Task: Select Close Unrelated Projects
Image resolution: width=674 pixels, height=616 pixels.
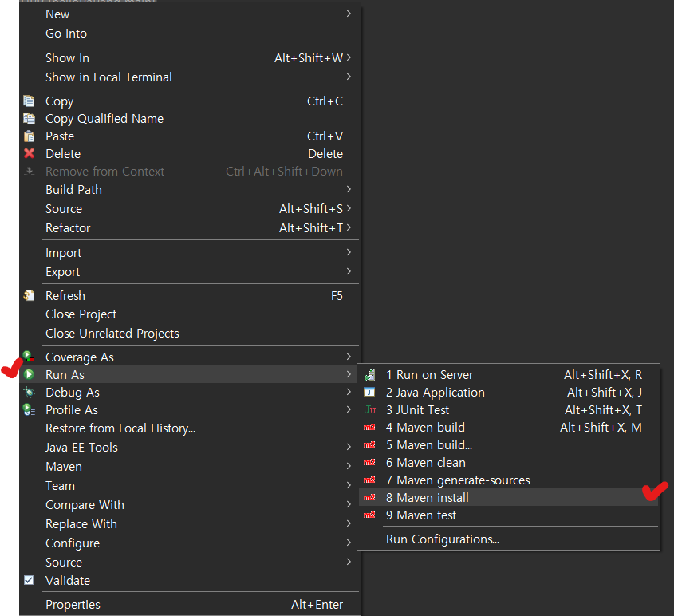Action: click(112, 334)
